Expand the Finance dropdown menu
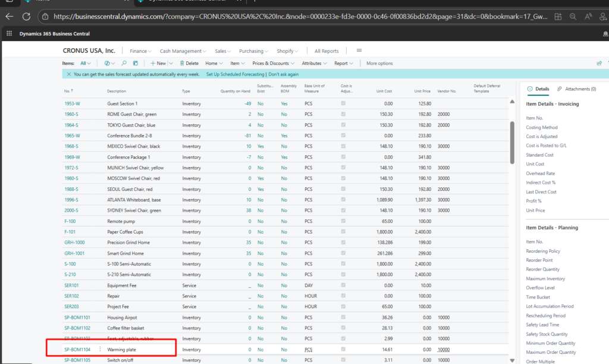Viewport: 609px width, 364px height. (x=140, y=51)
